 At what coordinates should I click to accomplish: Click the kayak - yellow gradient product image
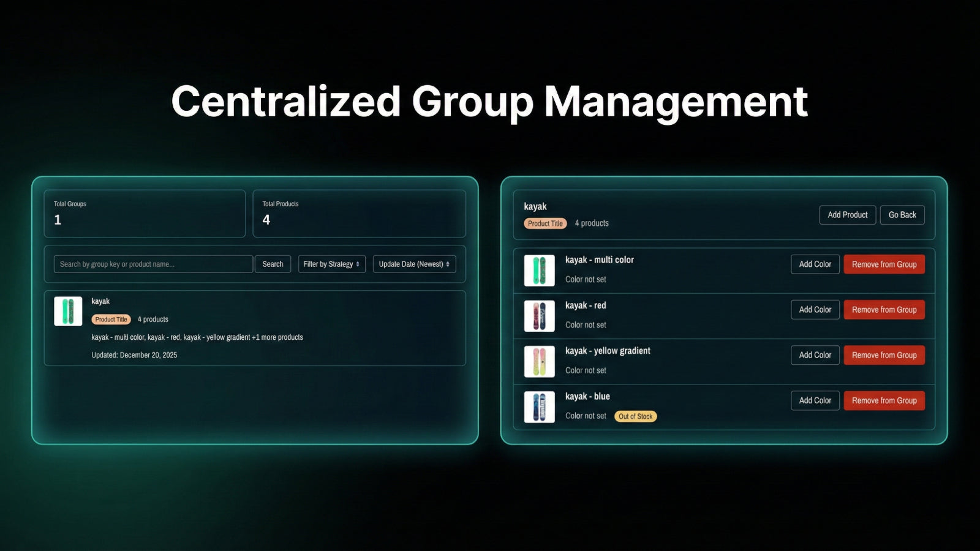point(538,361)
